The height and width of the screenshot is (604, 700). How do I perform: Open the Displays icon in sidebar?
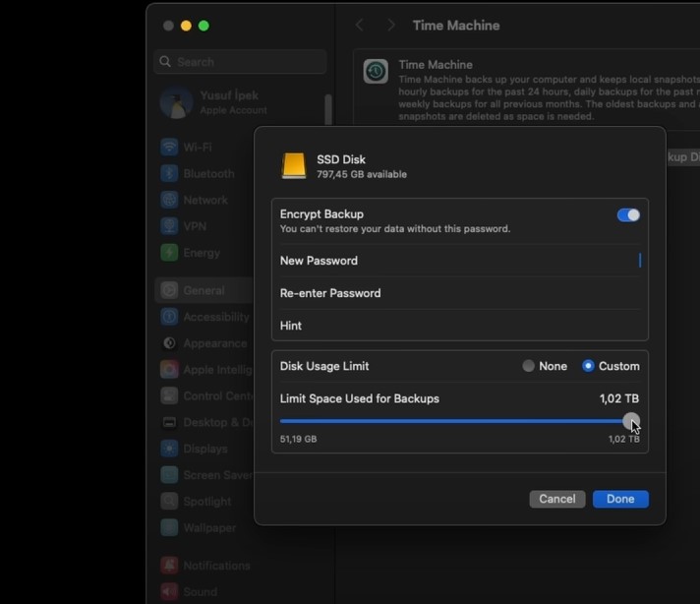(x=169, y=449)
